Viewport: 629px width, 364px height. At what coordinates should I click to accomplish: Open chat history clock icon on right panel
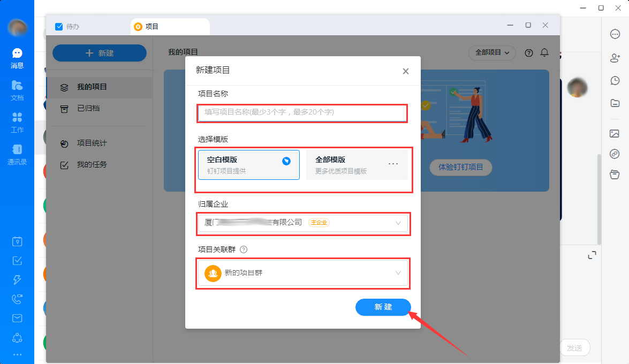[x=615, y=81]
